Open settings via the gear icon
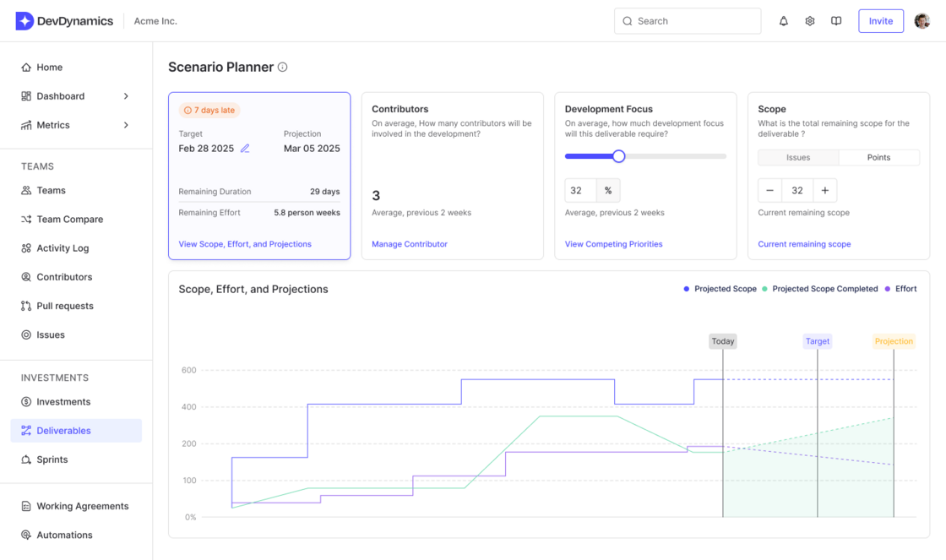This screenshot has height=560, width=946. pyautogui.click(x=810, y=21)
